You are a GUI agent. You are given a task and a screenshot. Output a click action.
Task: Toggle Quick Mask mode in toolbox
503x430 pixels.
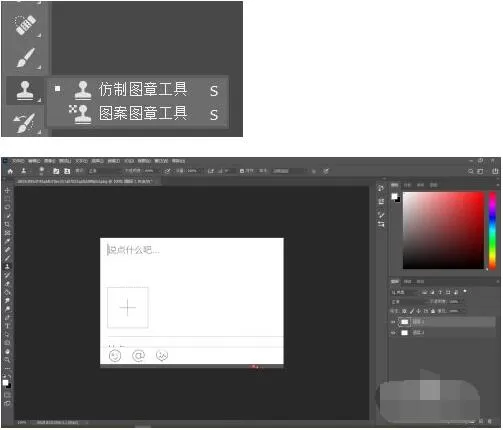click(x=7, y=395)
